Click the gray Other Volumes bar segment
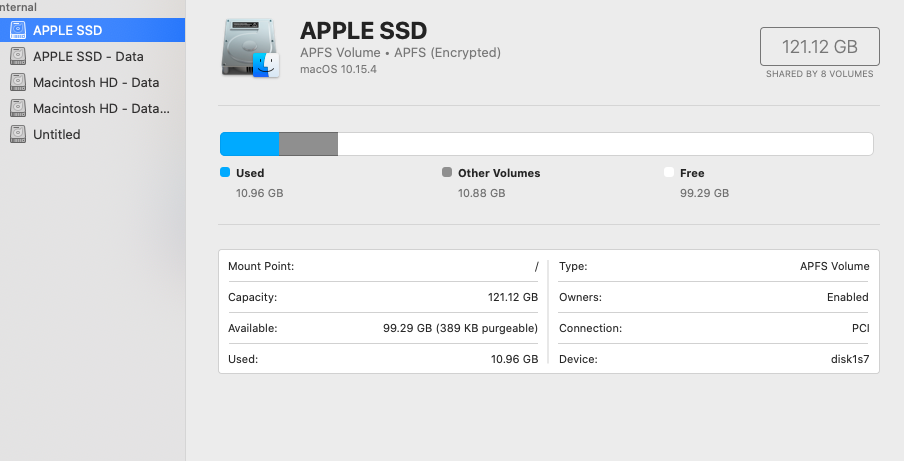The image size is (904, 461). pos(308,144)
